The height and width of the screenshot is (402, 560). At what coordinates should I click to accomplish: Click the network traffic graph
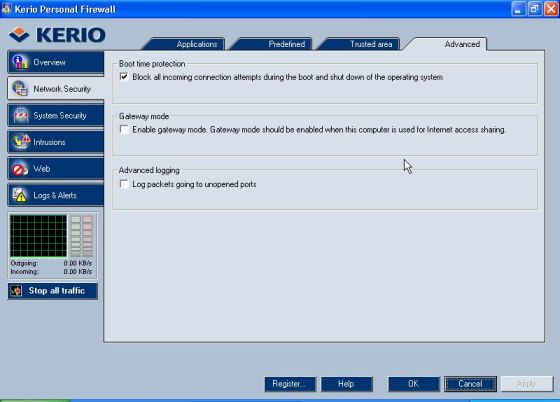coord(38,236)
